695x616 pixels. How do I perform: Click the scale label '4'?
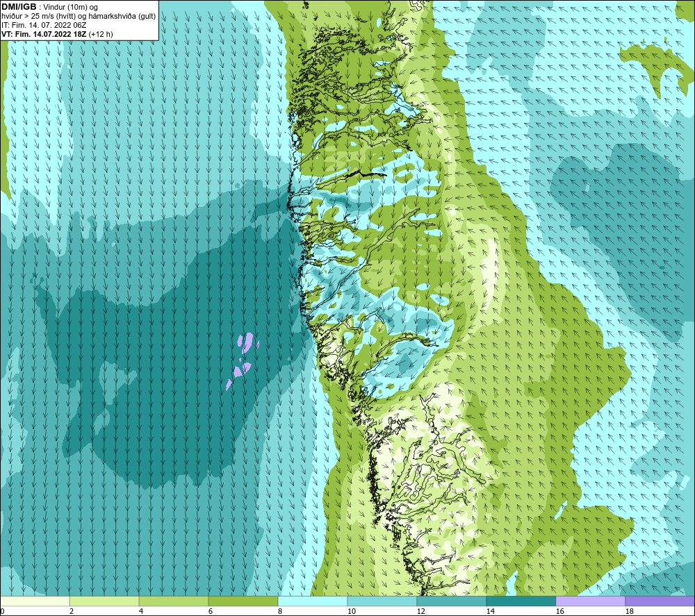(x=141, y=611)
